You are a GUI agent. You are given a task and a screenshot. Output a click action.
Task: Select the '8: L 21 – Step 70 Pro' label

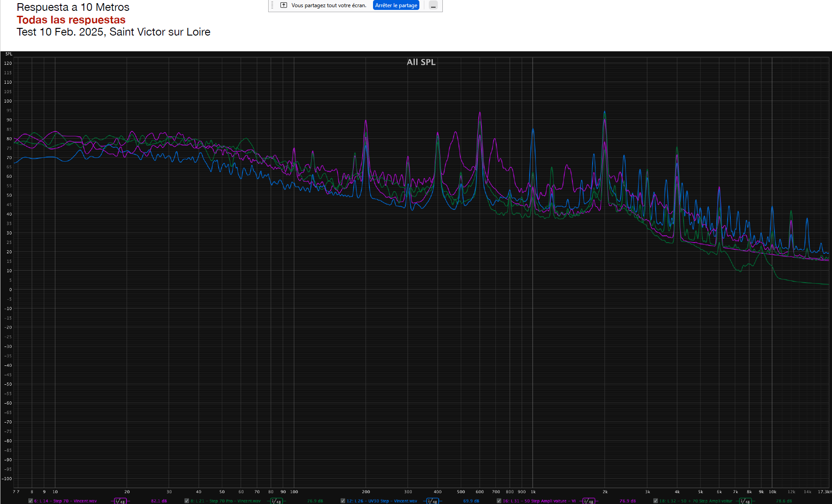click(x=225, y=501)
